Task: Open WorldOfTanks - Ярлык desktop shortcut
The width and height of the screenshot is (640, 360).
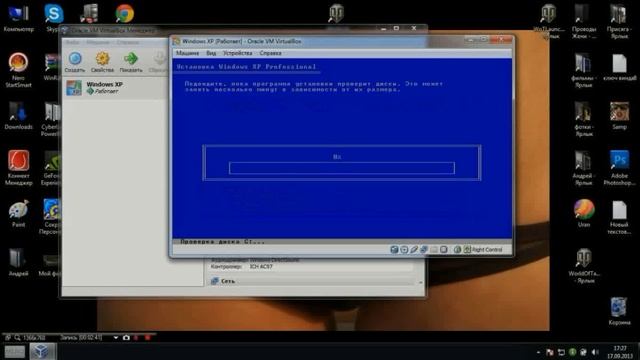Action: pos(584,266)
